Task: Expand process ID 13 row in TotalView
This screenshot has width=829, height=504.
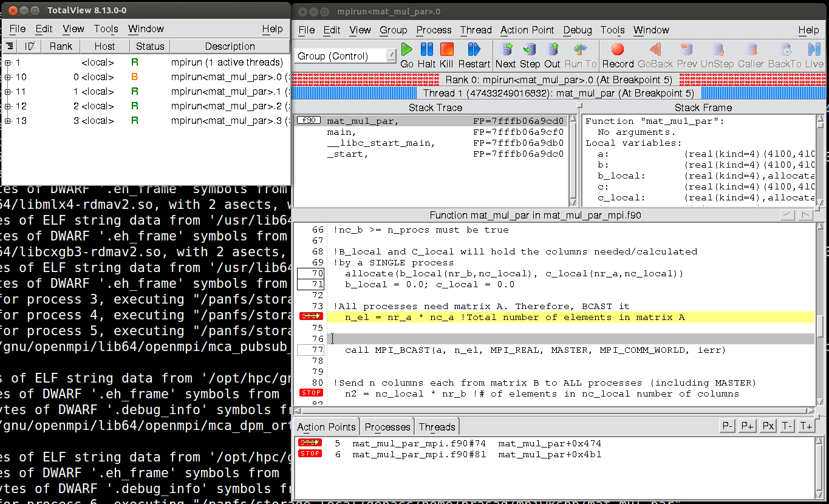Action: click(x=7, y=121)
